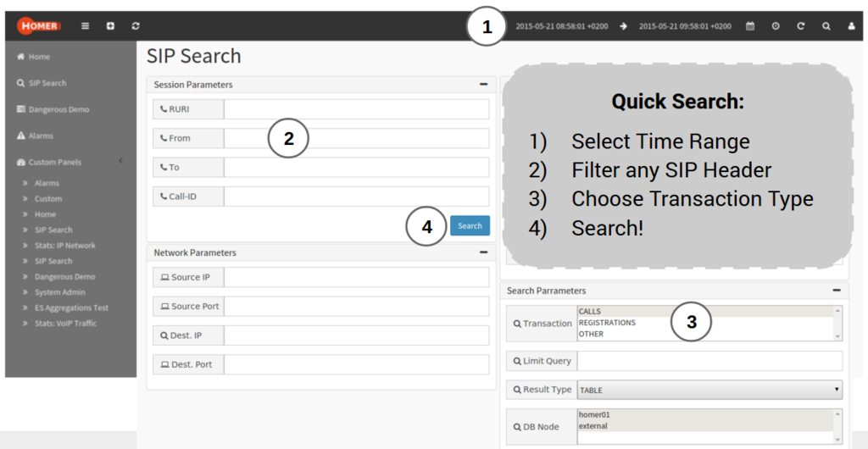The image size is (868, 449).
Task: Click the clock time range icon
Action: coord(775,26)
